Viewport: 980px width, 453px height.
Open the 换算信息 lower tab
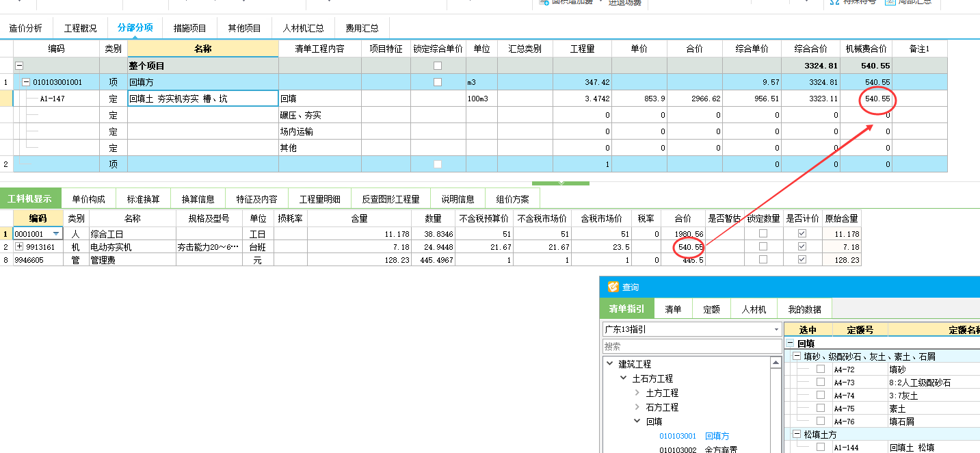tap(198, 199)
